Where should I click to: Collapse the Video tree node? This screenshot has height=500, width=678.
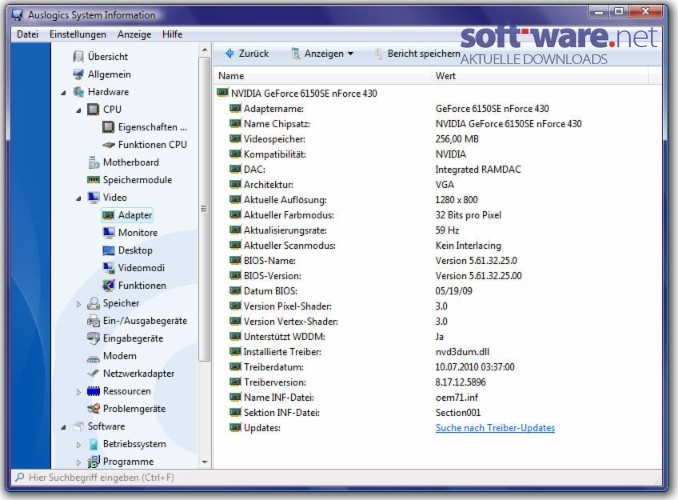click(79, 199)
